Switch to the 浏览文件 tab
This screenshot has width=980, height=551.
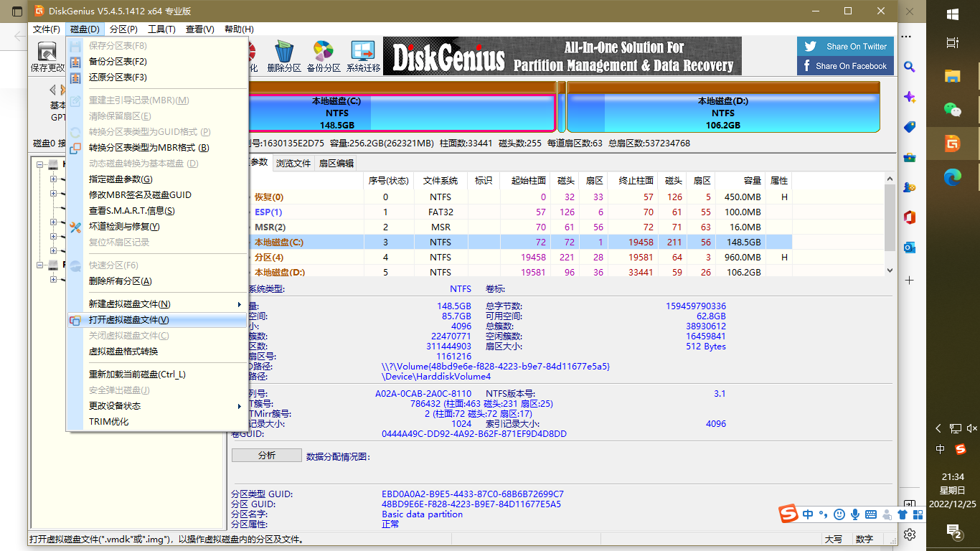[x=293, y=163]
